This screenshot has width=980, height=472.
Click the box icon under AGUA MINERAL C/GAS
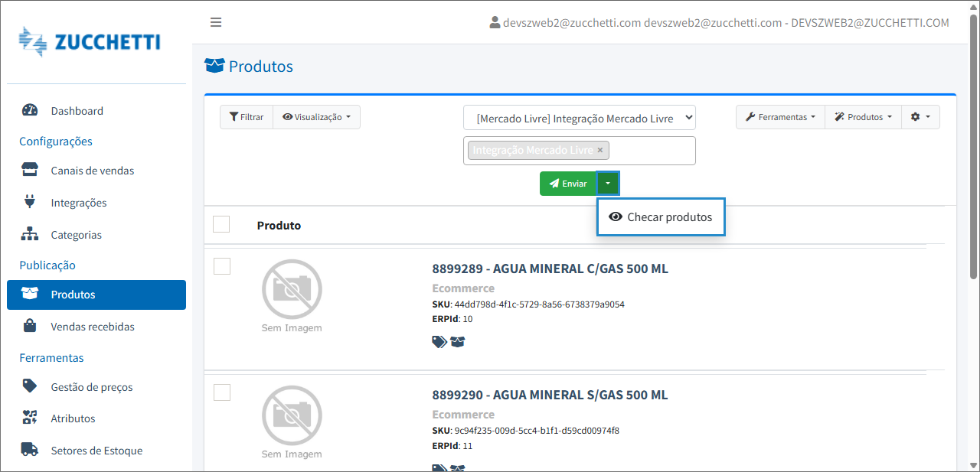tap(458, 342)
